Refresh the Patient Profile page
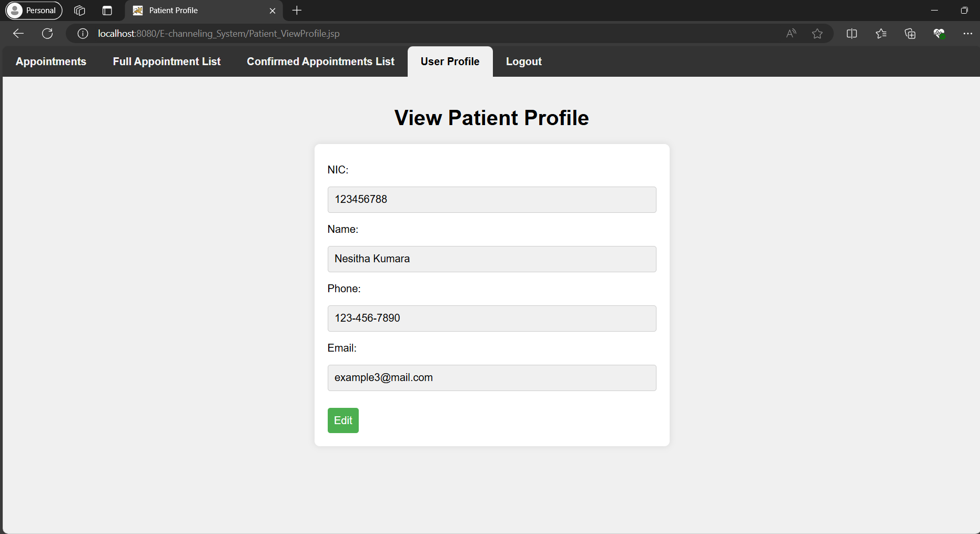The image size is (980, 534). click(x=47, y=34)
